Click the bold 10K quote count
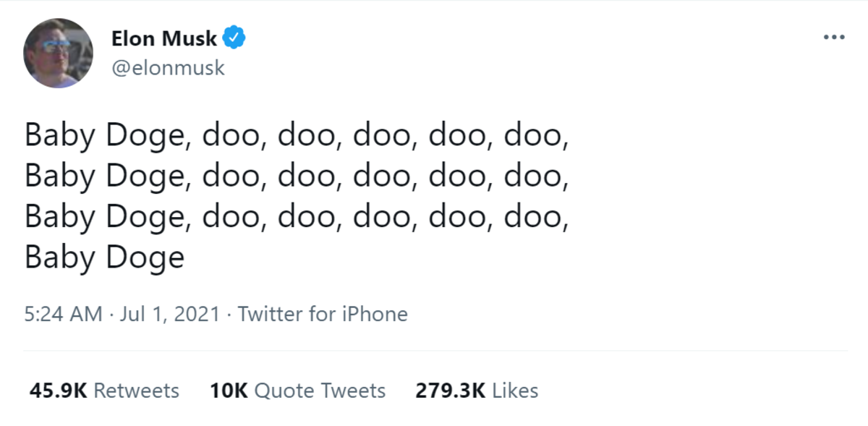This screenshot has width=868, height=426. pyautogui.click(x=229, y=391)
